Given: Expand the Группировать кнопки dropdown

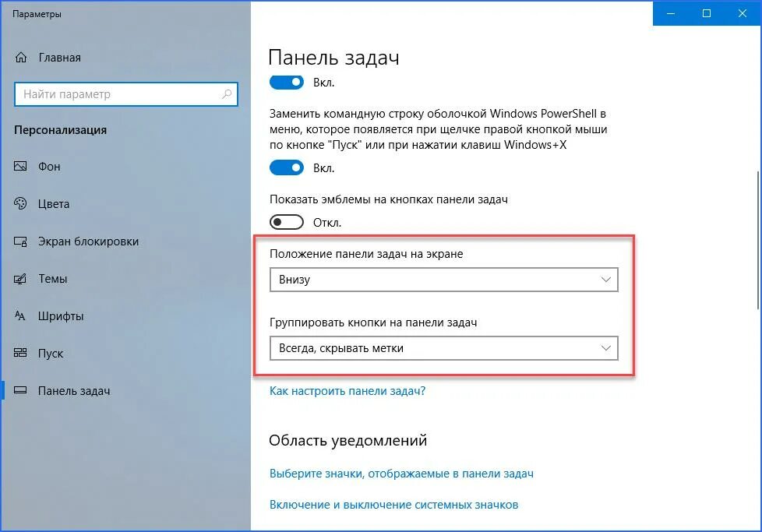Looking at the screenshot, I should (443, 348).
